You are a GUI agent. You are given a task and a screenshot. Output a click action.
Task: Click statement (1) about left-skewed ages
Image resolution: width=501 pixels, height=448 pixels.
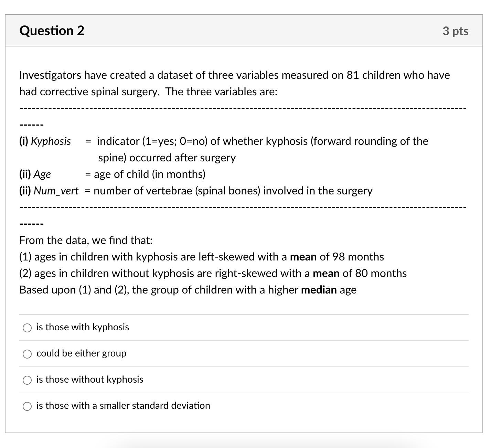202,257
